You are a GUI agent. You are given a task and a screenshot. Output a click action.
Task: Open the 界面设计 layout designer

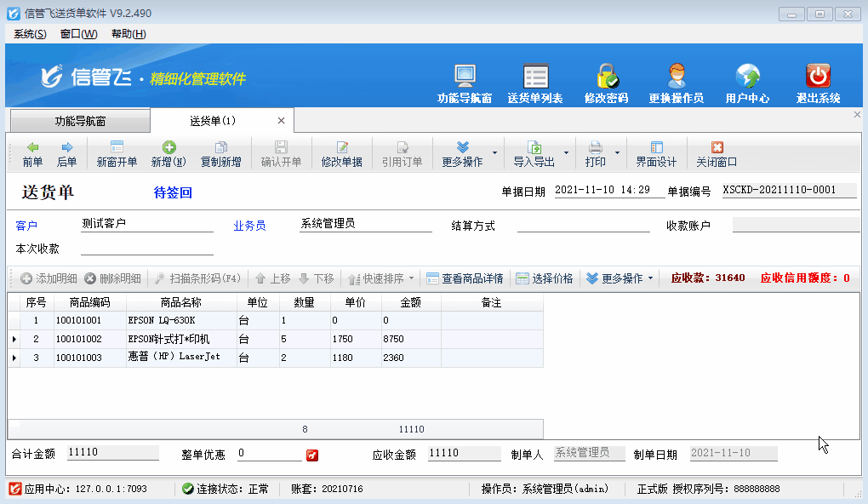pos(656,154)
